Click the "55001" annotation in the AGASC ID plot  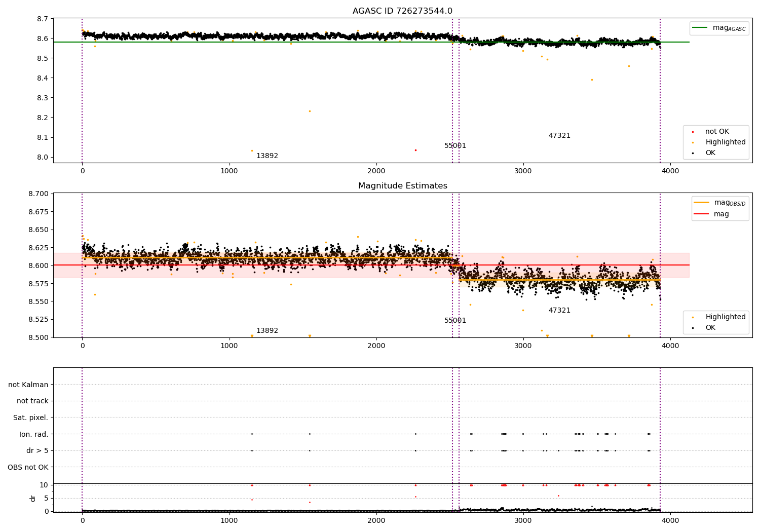point(455,146)
